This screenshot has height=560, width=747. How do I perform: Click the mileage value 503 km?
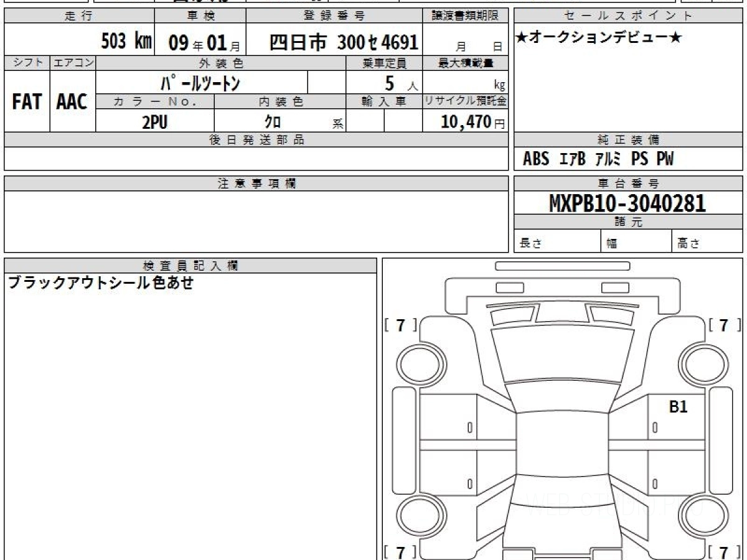pos(126,42)
